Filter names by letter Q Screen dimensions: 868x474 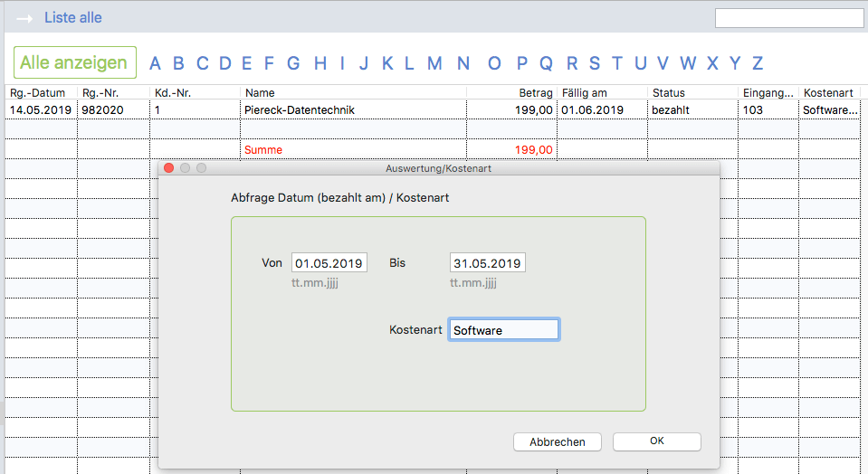[x=546, y=63]
